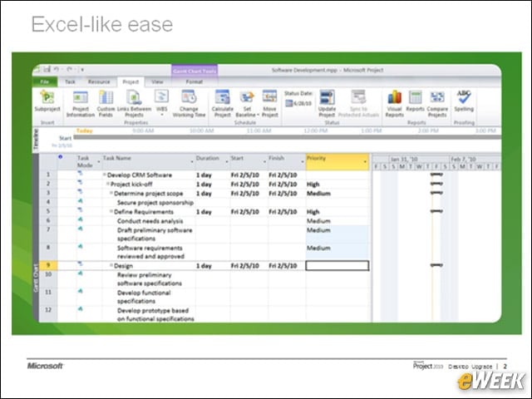
Task: Click the Update Project icon
Action: point(327,97)
